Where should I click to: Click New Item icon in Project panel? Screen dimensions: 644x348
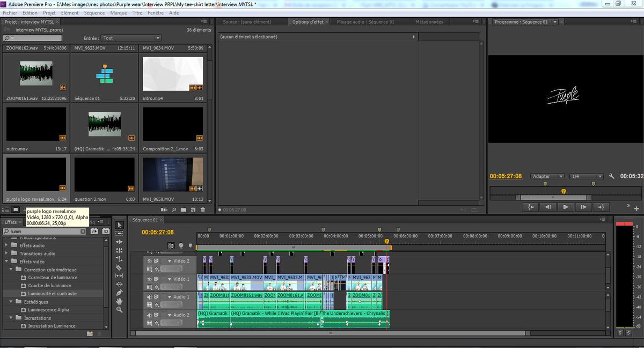(193, 209)
